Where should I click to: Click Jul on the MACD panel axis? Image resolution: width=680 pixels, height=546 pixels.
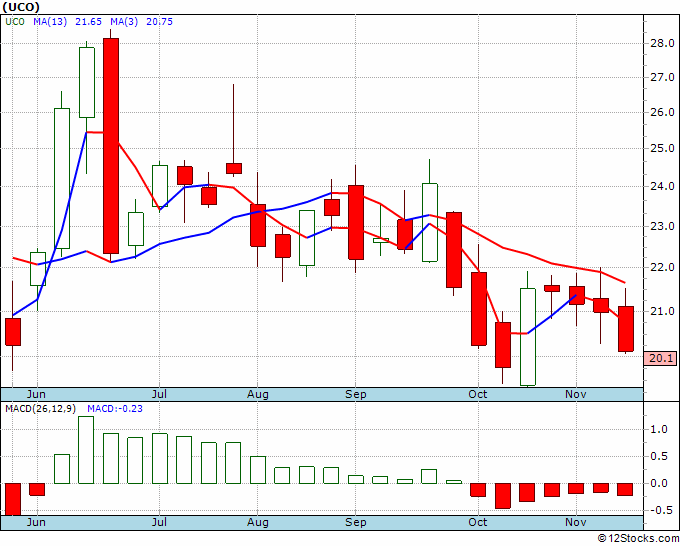[x=160, y=522]
